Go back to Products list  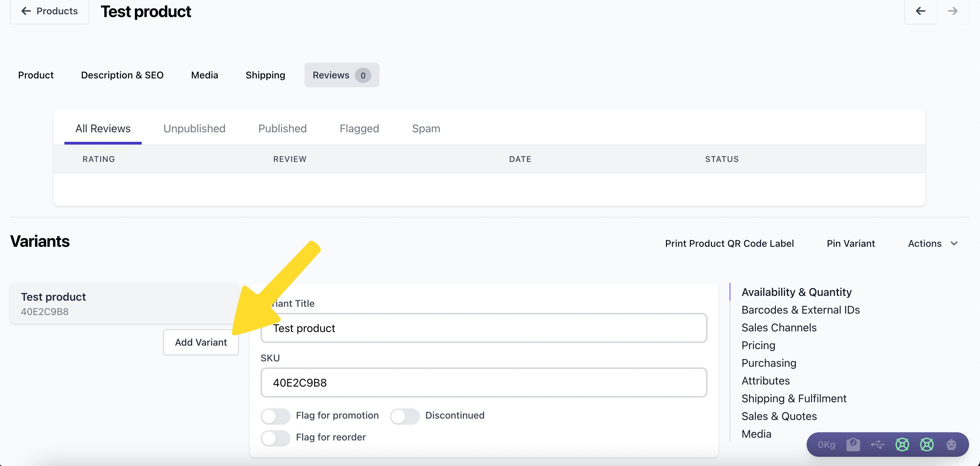click(x=49, y=11)
